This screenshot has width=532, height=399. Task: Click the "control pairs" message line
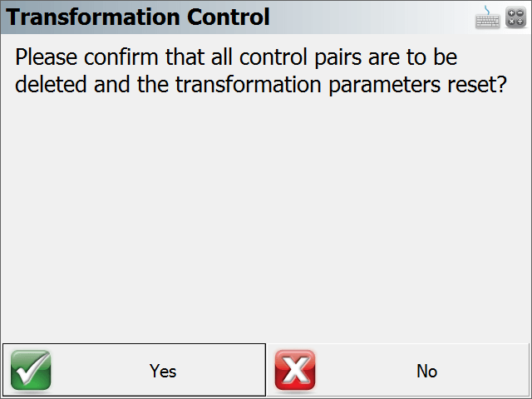(236, 57)
